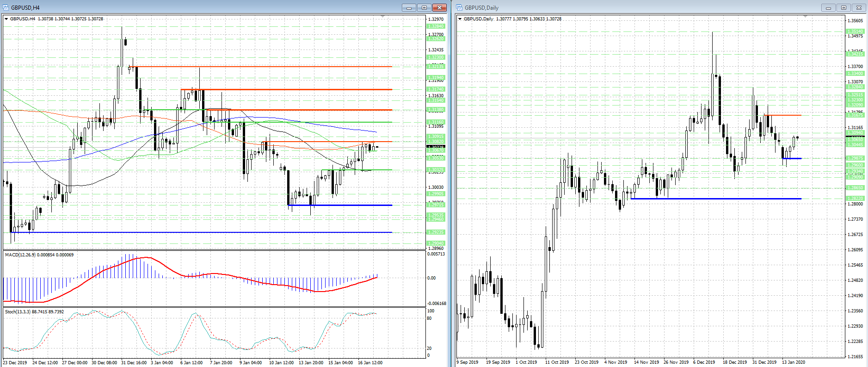Click the 1.32620 green price label
The image size is (868, 367).
click(436, 39)
